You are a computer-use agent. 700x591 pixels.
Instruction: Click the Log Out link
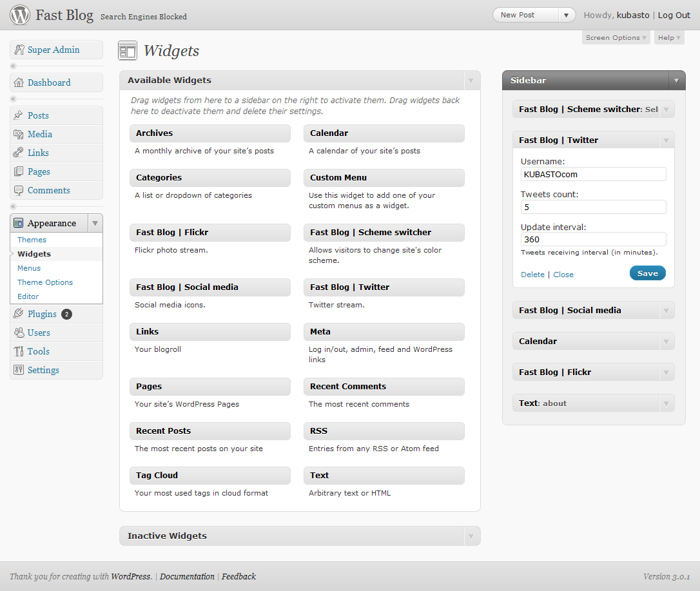pos(674,15)
